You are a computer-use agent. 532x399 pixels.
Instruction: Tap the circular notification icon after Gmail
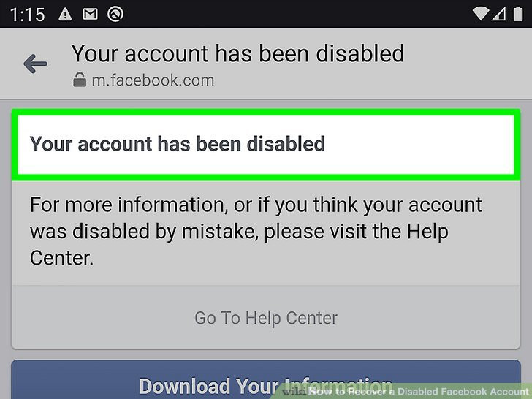pos(115,14)
